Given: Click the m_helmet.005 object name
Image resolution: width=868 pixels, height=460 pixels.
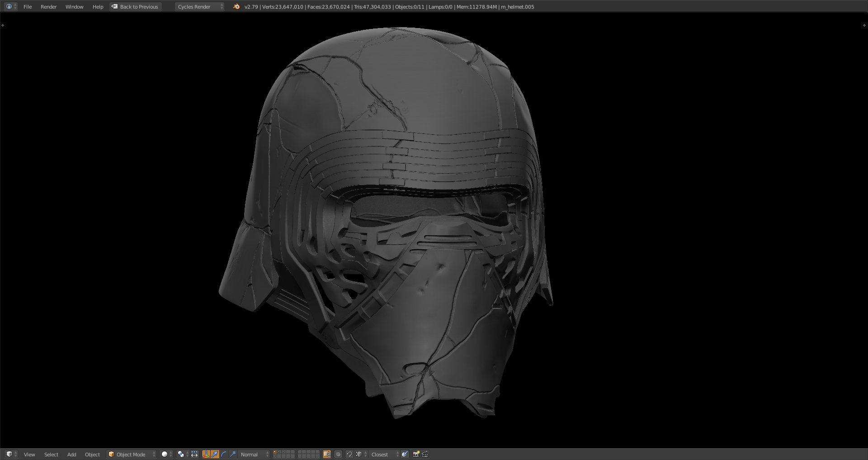Looking at the screenshot, I should (518, 7).
